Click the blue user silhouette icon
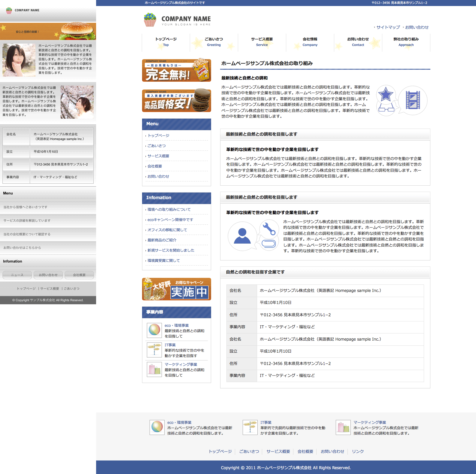Screen dimensions: 476x474 point(242,236)
